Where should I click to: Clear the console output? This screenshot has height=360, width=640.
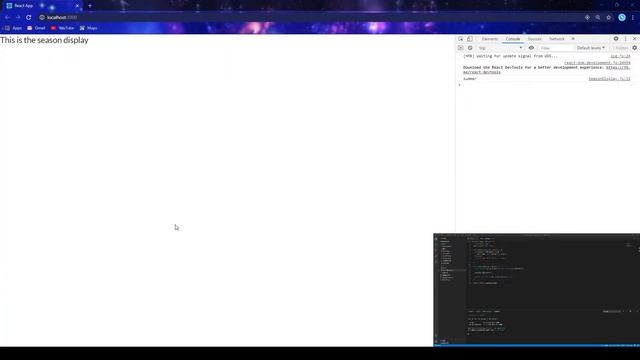point(470,48)
